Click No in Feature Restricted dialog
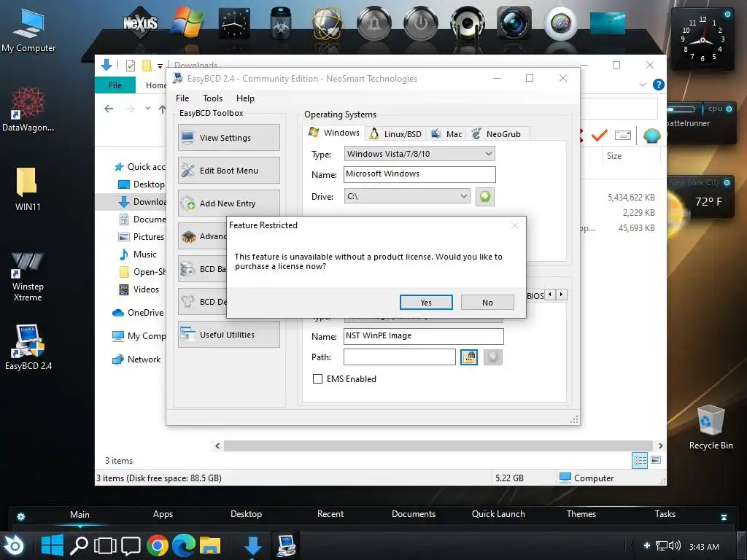The height and width of the screenshot is (560, 747). (487, 303)
